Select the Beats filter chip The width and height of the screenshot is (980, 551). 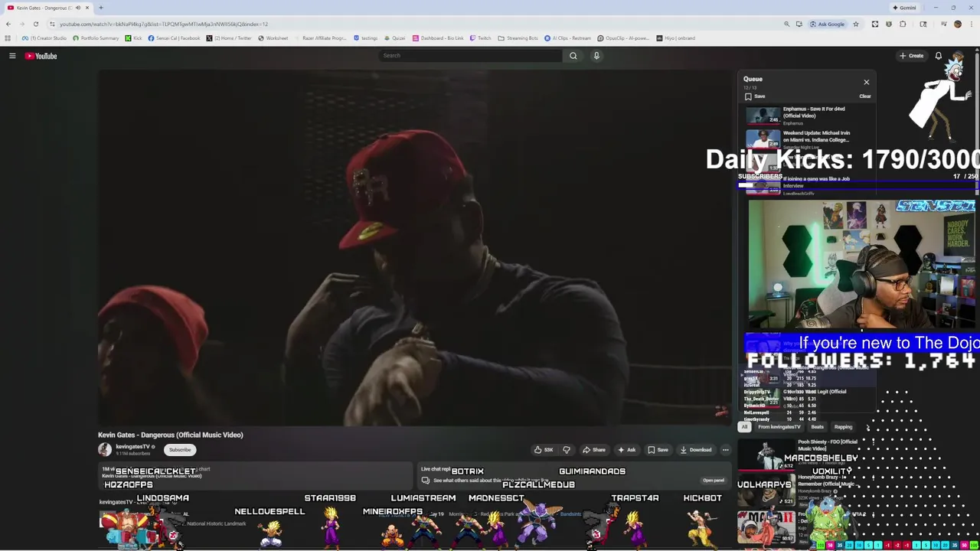click(817, 427)
